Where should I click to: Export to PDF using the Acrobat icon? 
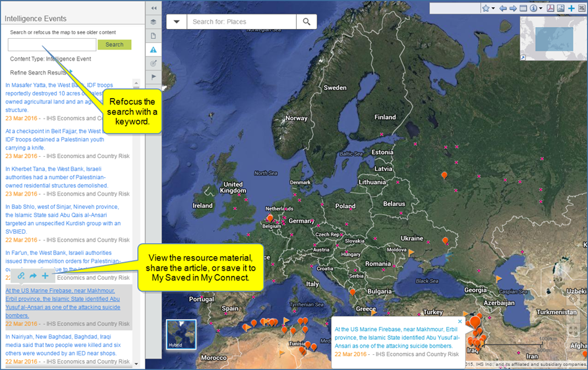click(550, 9)
